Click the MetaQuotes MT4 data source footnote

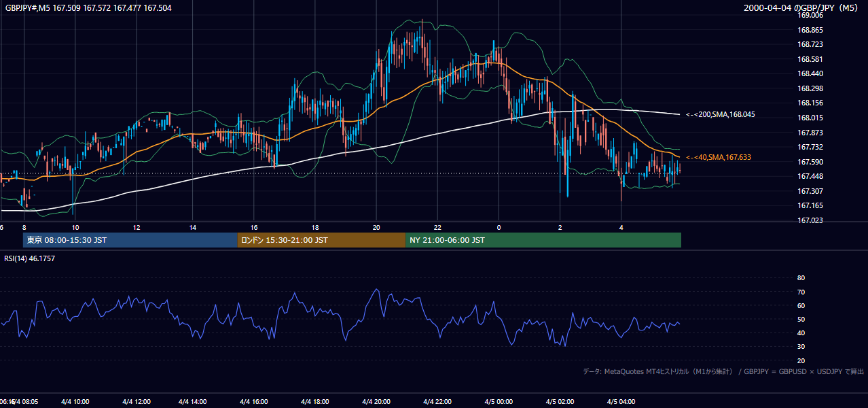coord(723,372)
